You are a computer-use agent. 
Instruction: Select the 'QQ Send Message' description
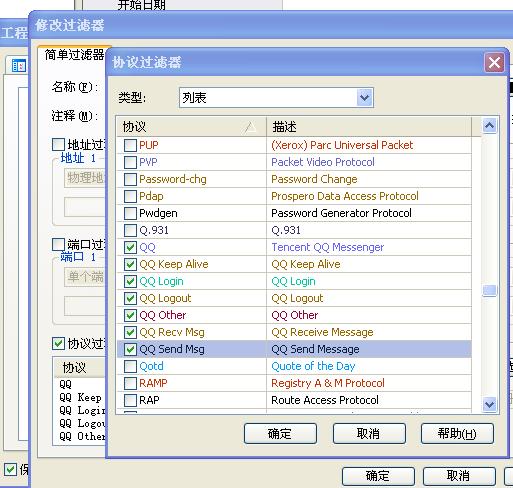(315, 349)
